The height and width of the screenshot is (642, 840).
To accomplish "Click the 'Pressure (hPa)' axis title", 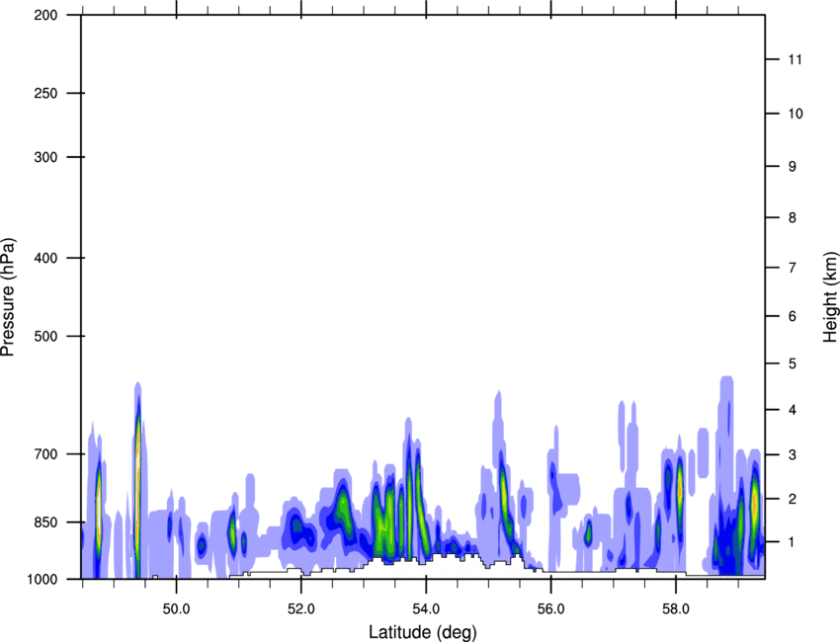I will [x=8, y=296].
